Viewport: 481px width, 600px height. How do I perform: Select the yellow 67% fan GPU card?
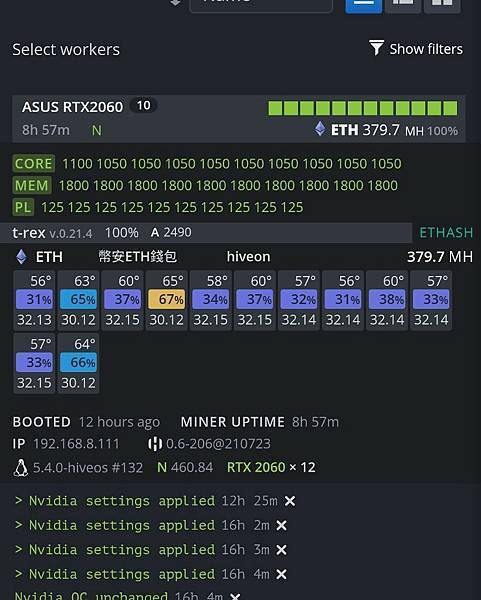pos(166,300)
